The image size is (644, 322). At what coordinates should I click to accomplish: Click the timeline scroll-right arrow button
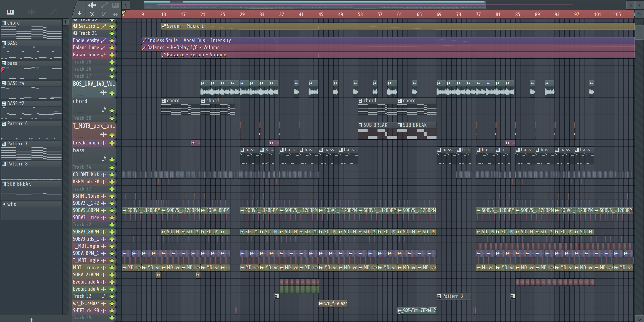631,5
